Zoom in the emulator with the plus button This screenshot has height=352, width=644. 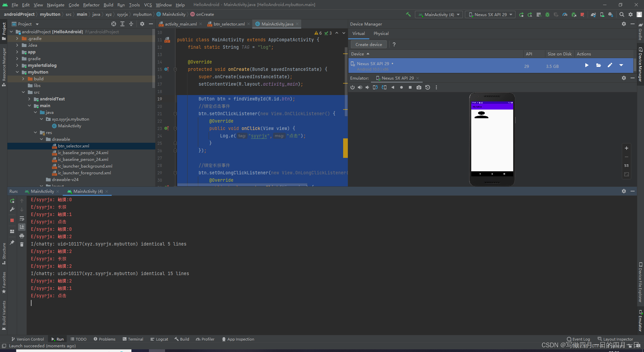(626, 148)
